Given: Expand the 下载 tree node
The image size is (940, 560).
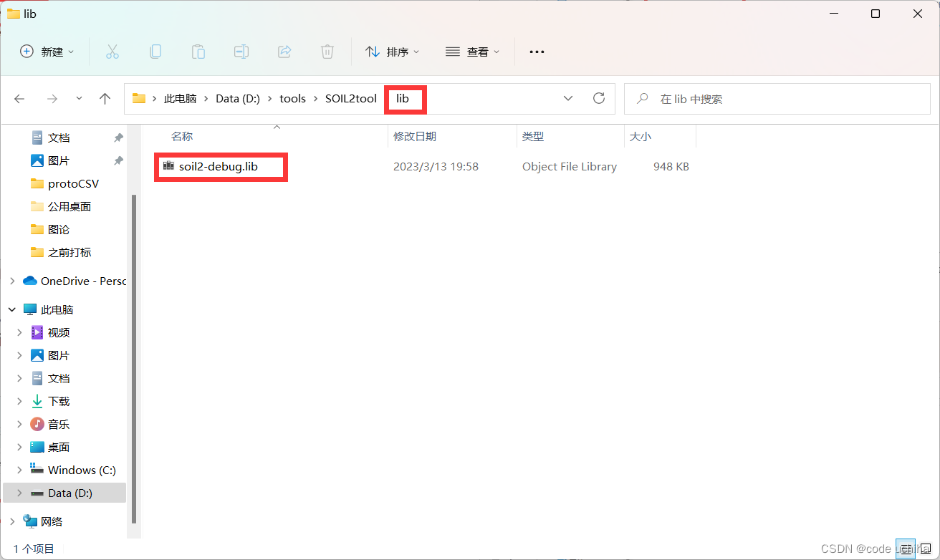Looking at the screenshot, I should (20, 401).
